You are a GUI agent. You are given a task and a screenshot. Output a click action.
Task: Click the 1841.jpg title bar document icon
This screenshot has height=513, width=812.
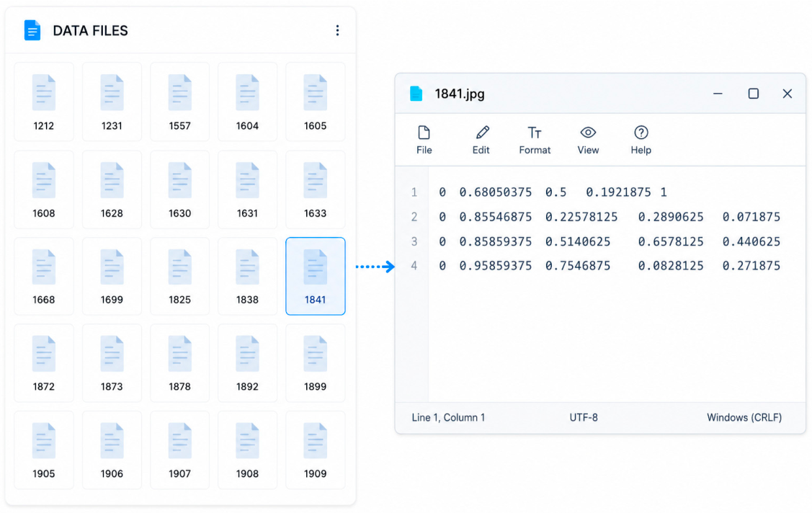416,94
